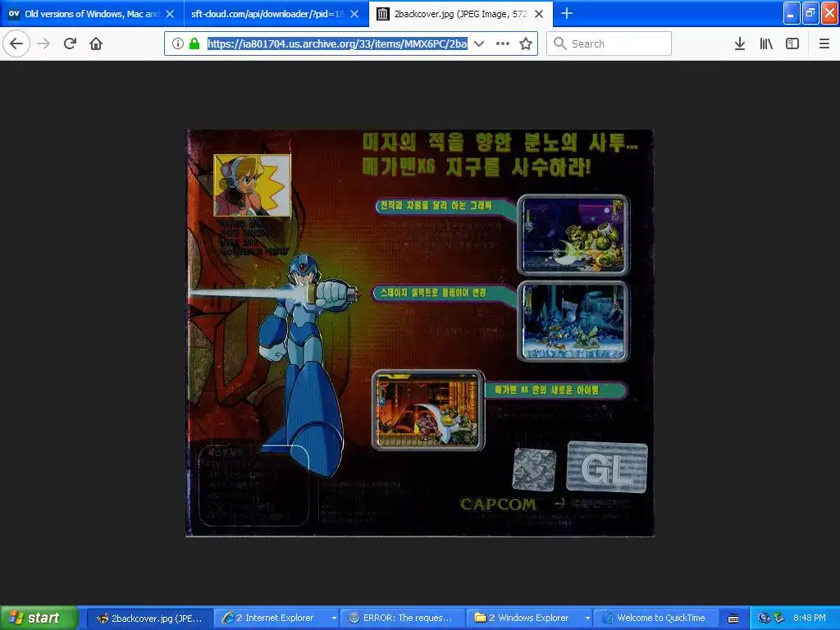Viewport: 840px width, 630px height.
Task: Click the Mega Man X6 back cover image
Action: [x=419, y=333]
